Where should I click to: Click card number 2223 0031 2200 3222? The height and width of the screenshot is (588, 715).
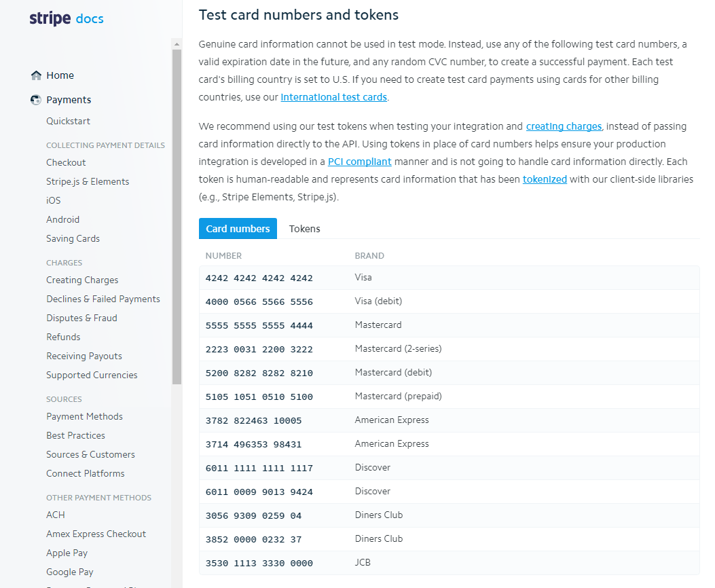coord(259,350)
